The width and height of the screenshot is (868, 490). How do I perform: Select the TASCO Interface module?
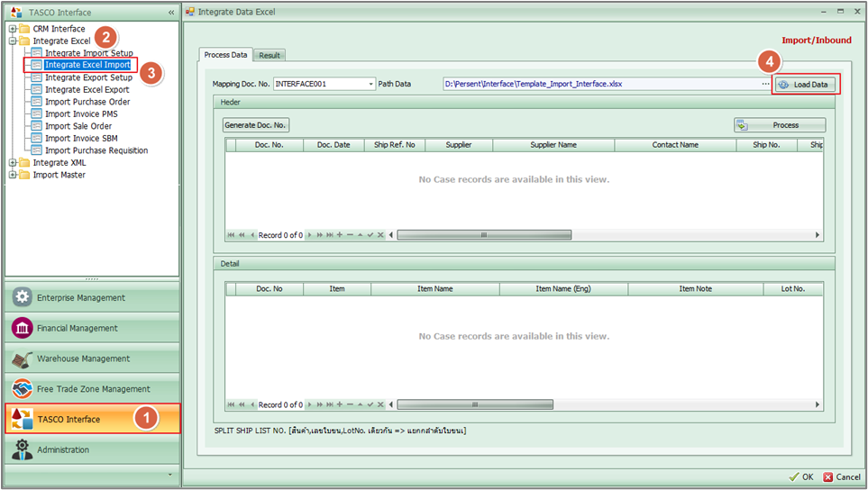[x=69, y=420]
